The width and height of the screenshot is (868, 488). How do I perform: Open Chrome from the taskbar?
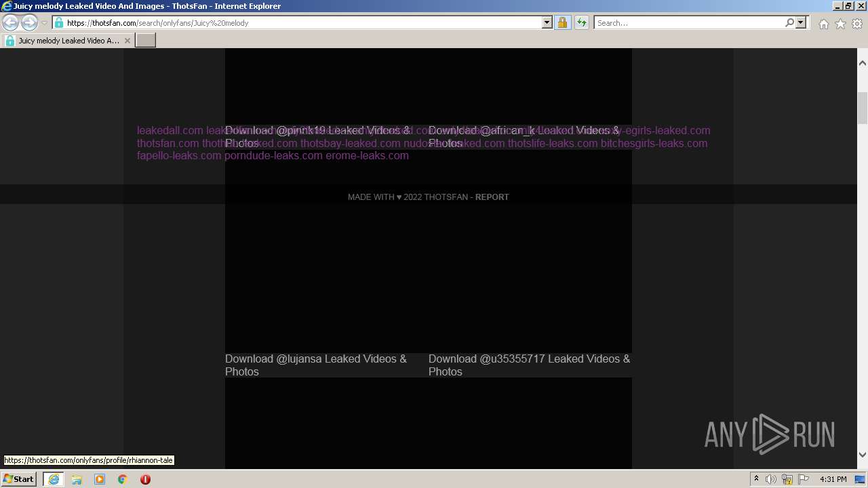pos(123,479)
